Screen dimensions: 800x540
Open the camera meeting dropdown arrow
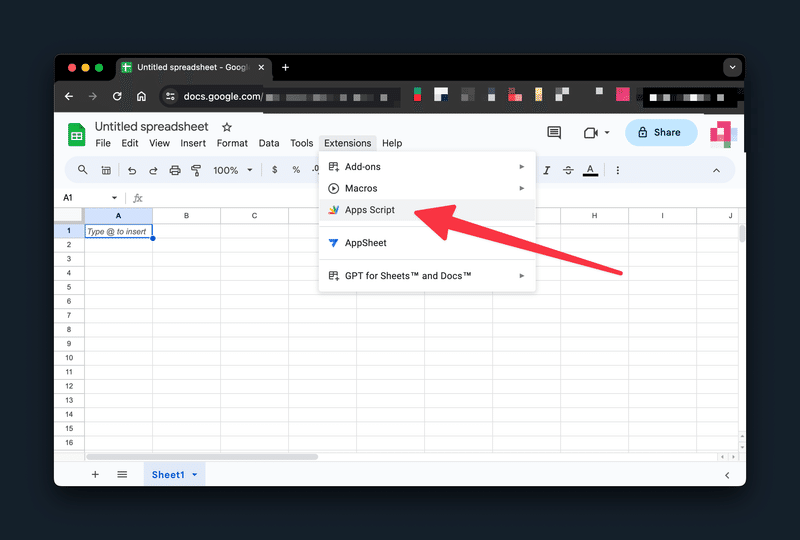pos(607,133)
